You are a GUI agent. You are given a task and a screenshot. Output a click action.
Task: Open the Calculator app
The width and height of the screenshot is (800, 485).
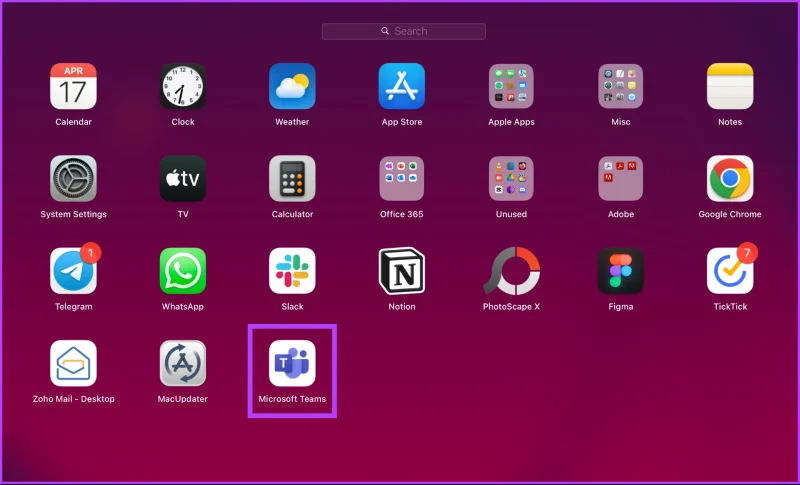pos(292,178)
